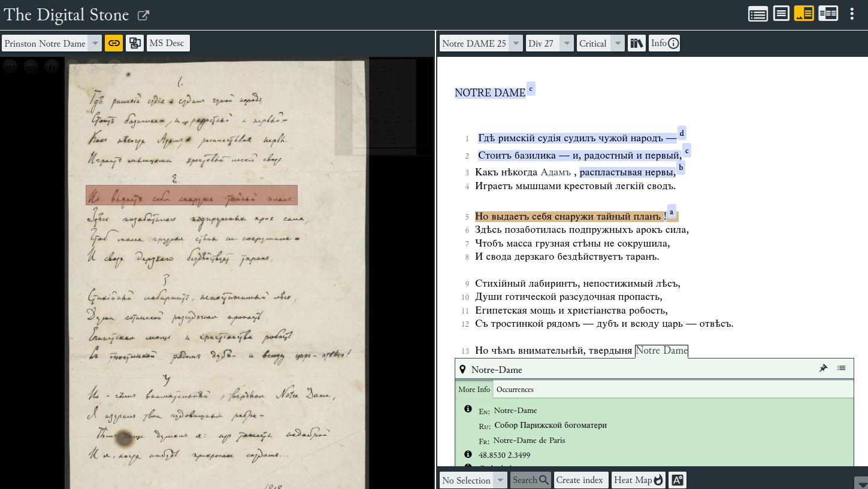
Task: Open the Prinston Notre Dame page dropdown
Action: coord(52,43)
